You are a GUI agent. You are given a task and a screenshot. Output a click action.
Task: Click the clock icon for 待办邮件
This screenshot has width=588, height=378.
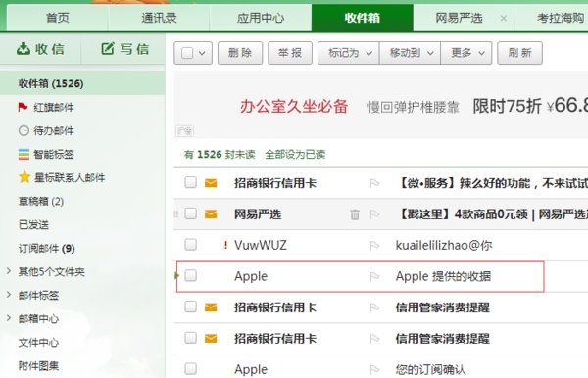(x=24, y=131)
